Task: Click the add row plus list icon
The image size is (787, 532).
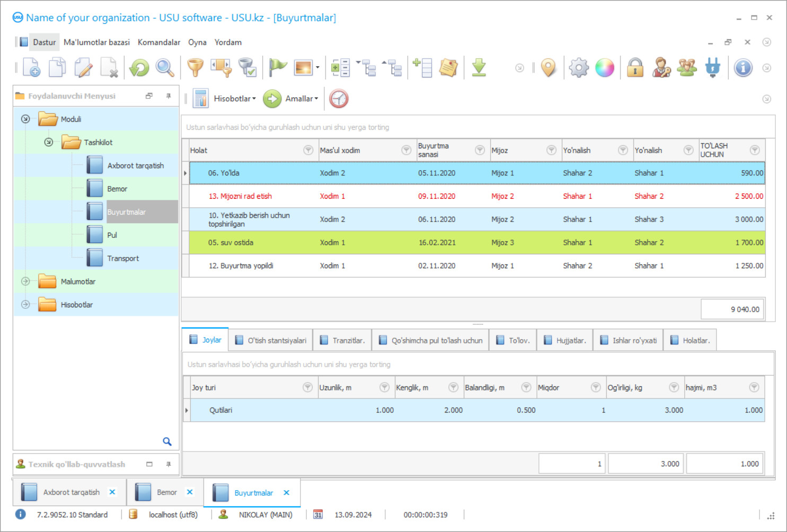Action: click(x=423, y=68)
